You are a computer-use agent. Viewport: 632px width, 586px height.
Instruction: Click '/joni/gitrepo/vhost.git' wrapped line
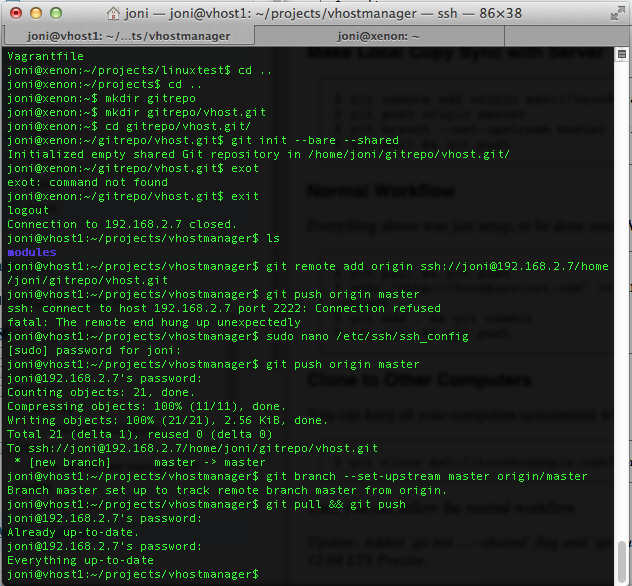coord(87,280)
